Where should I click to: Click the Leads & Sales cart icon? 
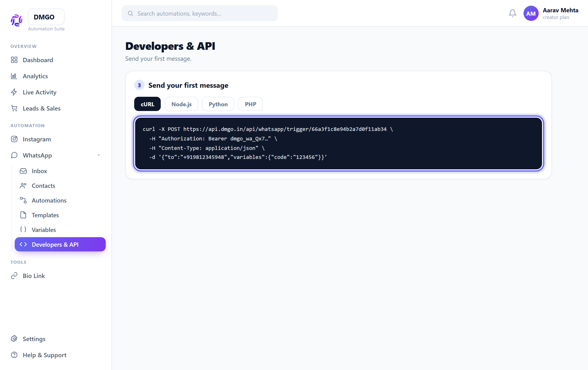pos(14,108)
